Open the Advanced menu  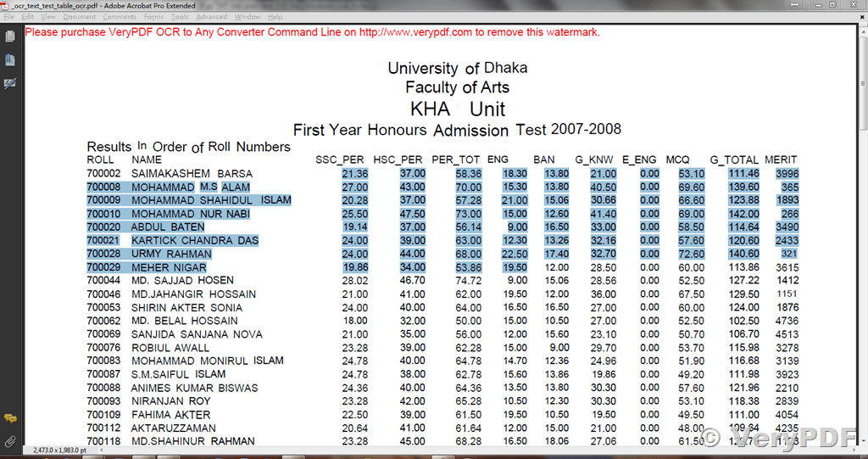212,17
